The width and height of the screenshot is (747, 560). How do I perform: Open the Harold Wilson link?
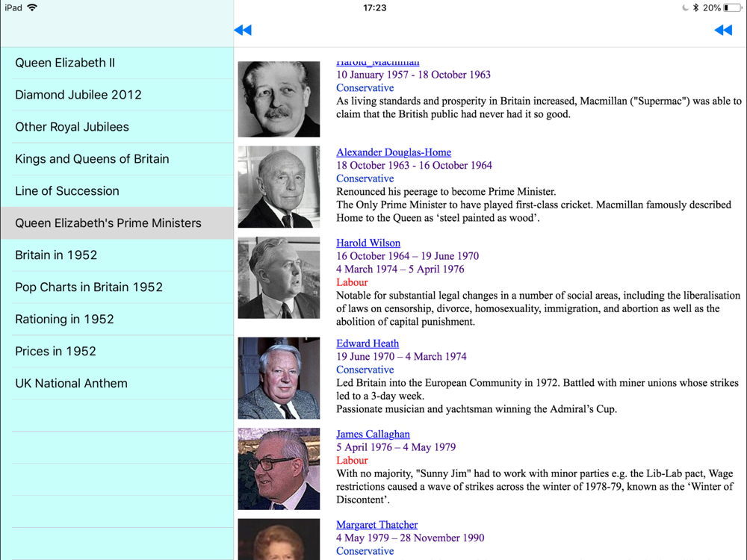pos(368,243)
